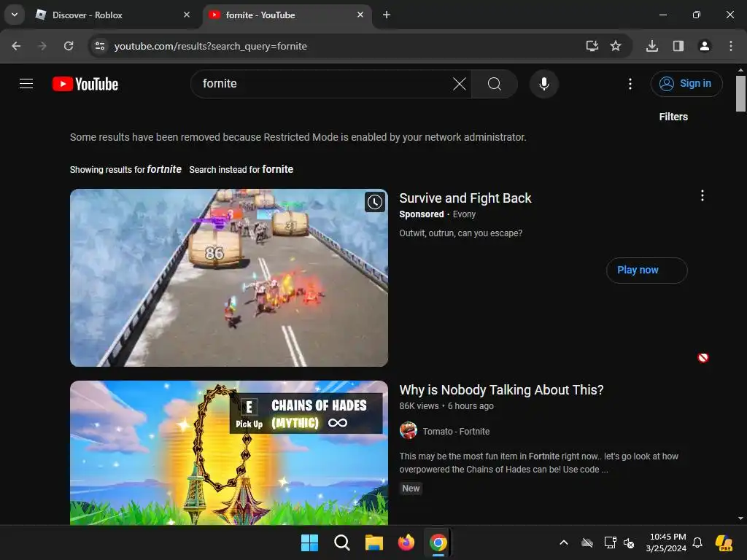Toggle the Chrome side panel

click(678, 46)
